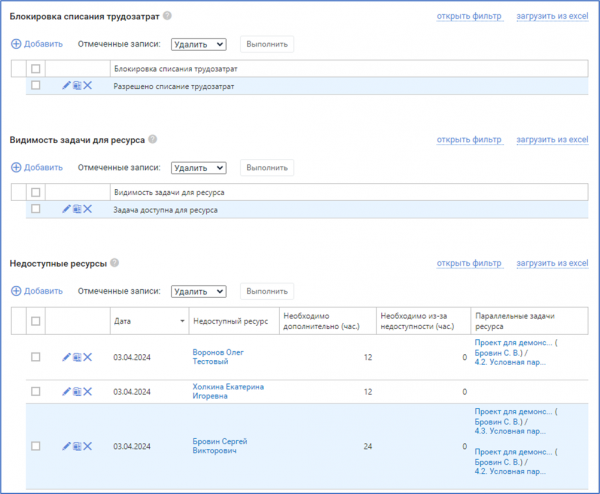Edit the Холкина Екатерина Игоревна record
This screenshot has width=600, height=494.
pyautogui.click(x=66, y=392)
